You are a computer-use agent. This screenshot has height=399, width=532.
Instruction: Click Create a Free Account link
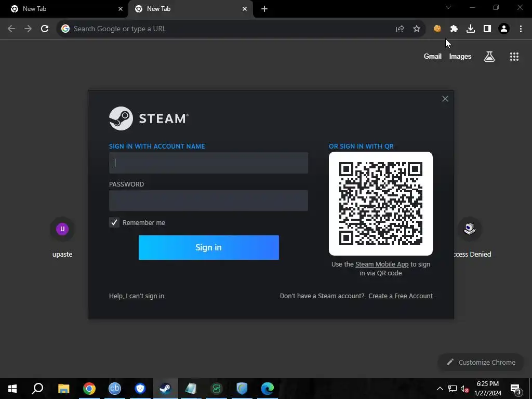(x=401, y=296)
